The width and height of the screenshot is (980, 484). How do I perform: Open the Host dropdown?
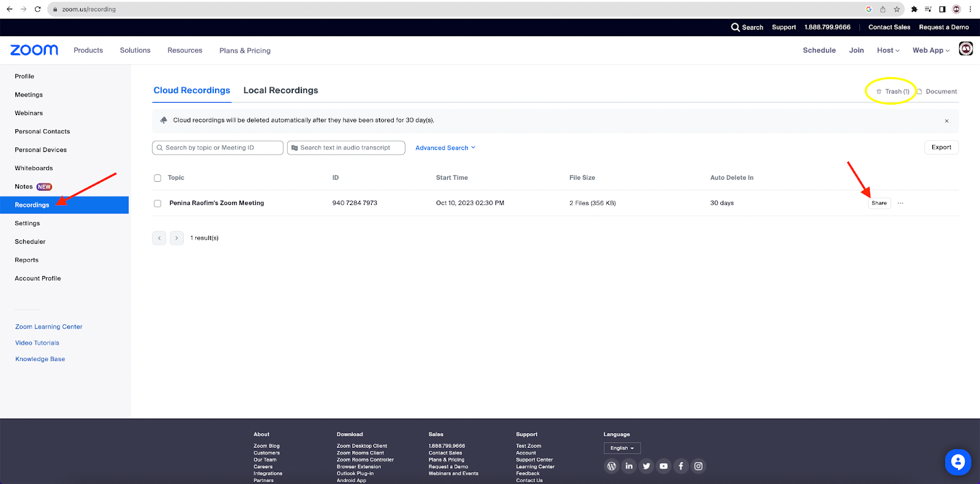pyautogui.click(x=888, y=50)
